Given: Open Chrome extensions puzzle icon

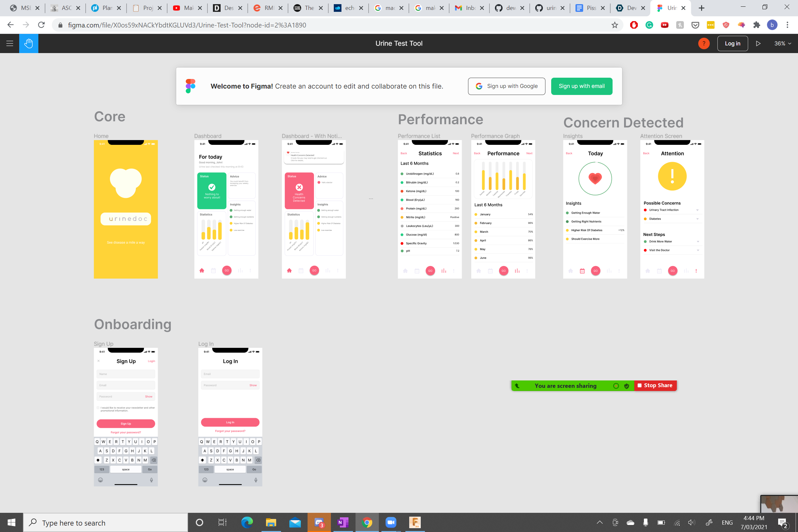Looking at the screenshot, I should (x=756, y=25).
